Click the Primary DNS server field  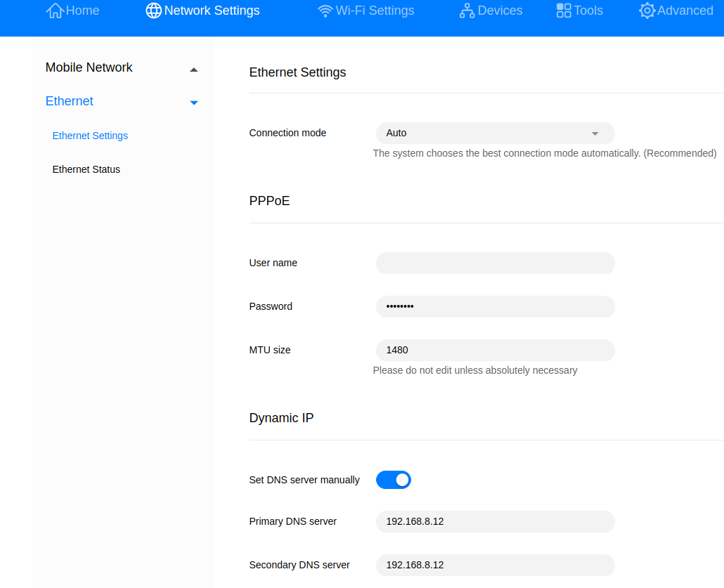coord(495,521)
